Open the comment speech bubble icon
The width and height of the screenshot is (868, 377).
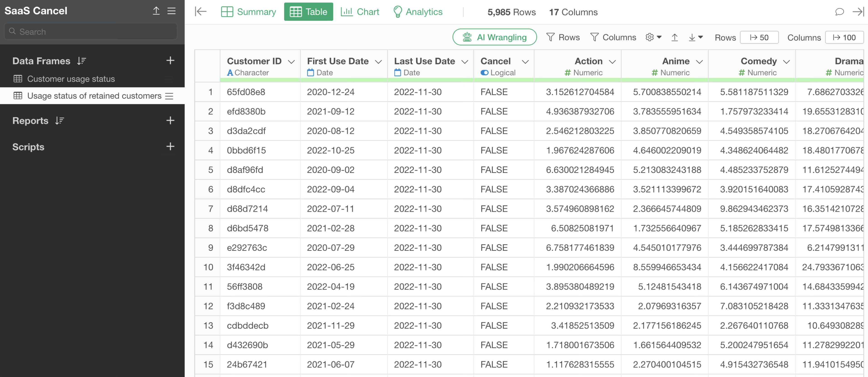839,12
